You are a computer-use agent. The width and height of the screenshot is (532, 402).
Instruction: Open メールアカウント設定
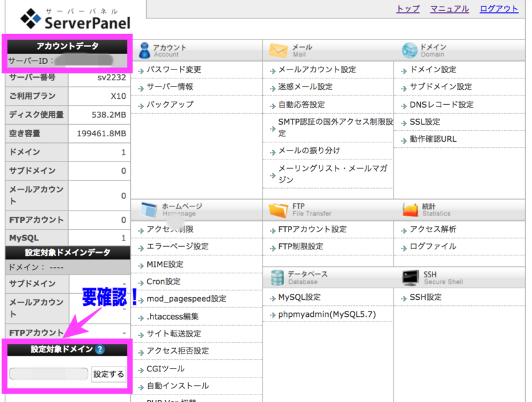point(317,69)
